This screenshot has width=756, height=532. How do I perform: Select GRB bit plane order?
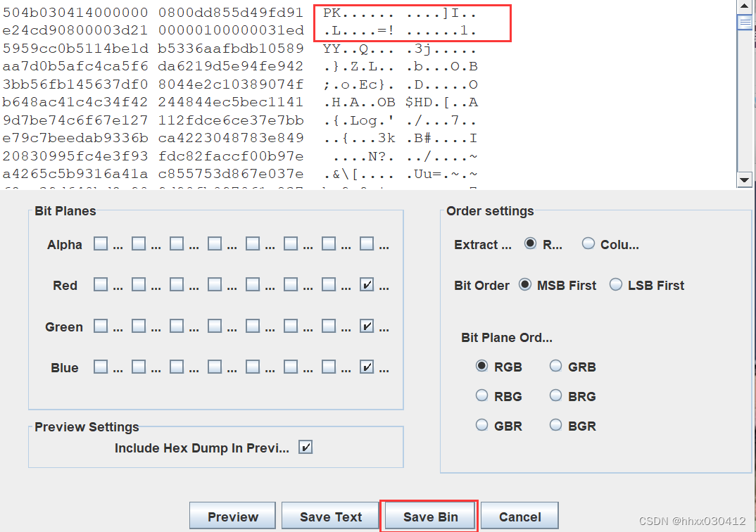click(556, 366)
